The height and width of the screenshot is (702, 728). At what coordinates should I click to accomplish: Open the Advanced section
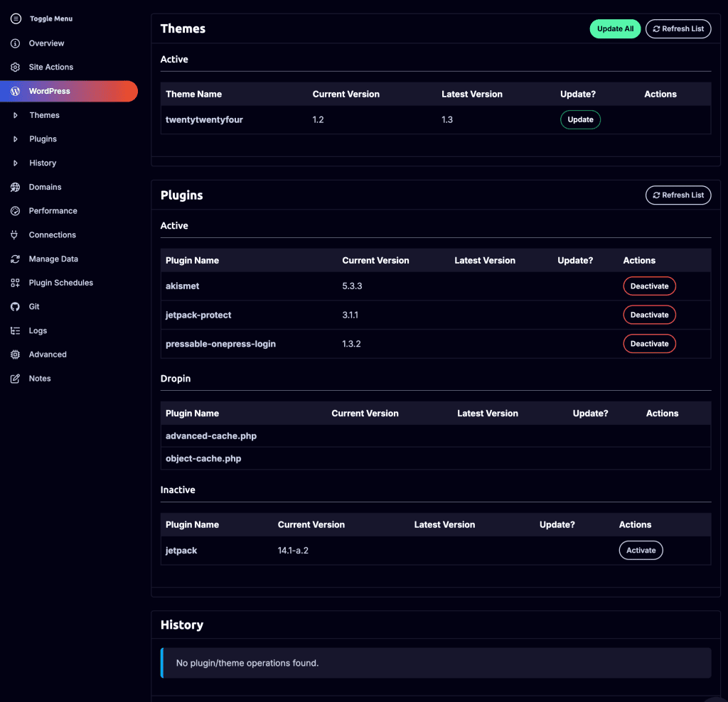pos(48,355)
